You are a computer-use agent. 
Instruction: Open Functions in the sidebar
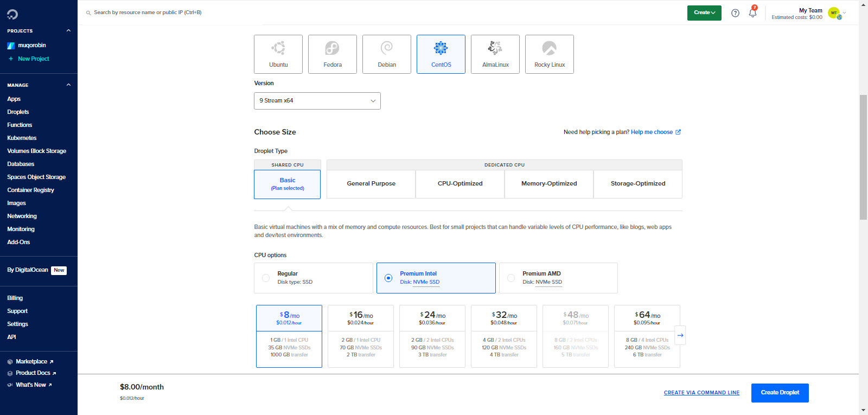(x=20, y=125)
